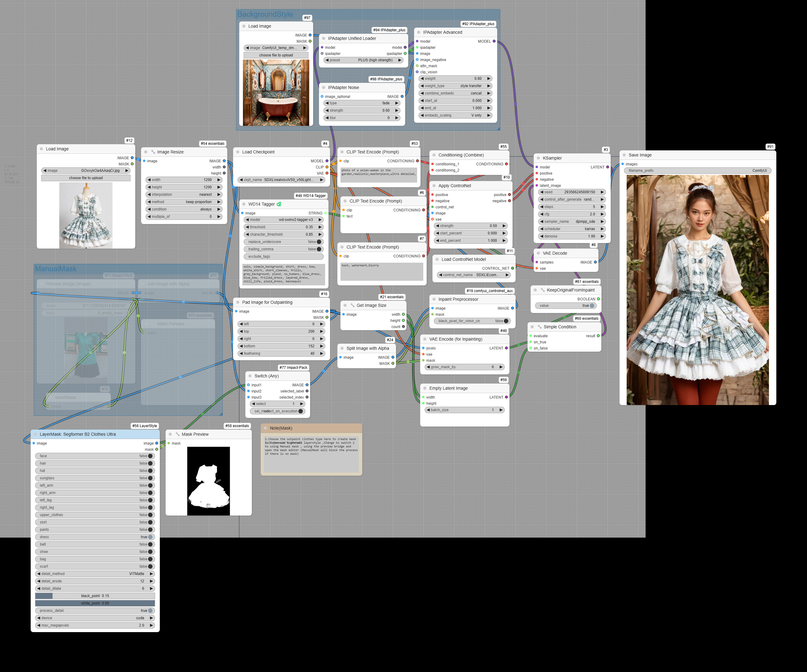The height and width of the screenshot is (672, 807).
Task: Click the #56 LayerStyle badge
Action: point(144,426)
